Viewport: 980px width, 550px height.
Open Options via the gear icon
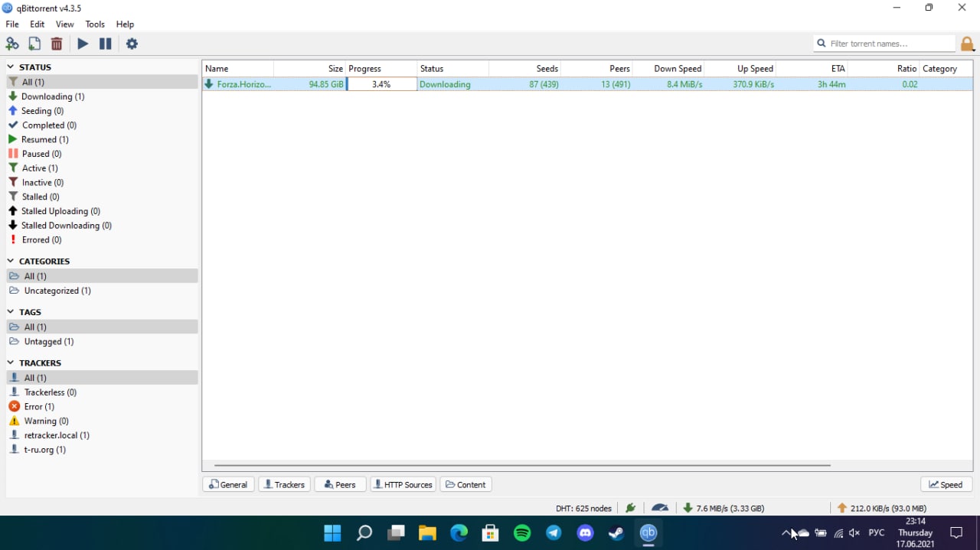(x=132, y=44)
